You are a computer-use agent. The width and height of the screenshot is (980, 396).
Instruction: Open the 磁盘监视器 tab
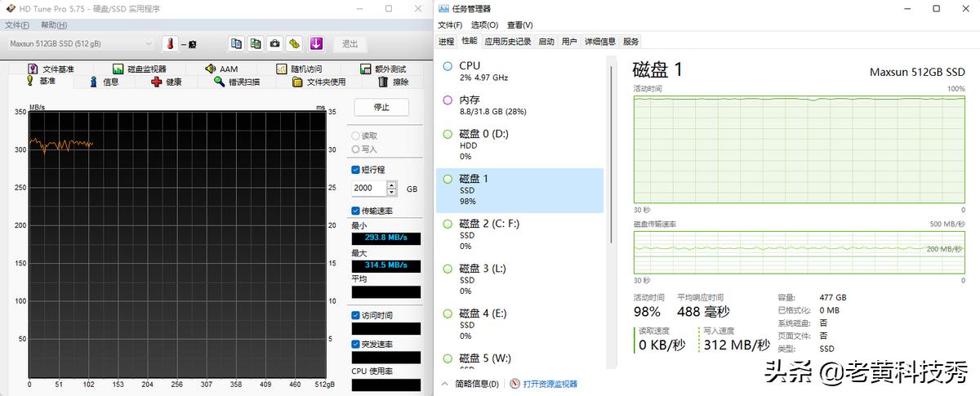[x=139, y=69]
